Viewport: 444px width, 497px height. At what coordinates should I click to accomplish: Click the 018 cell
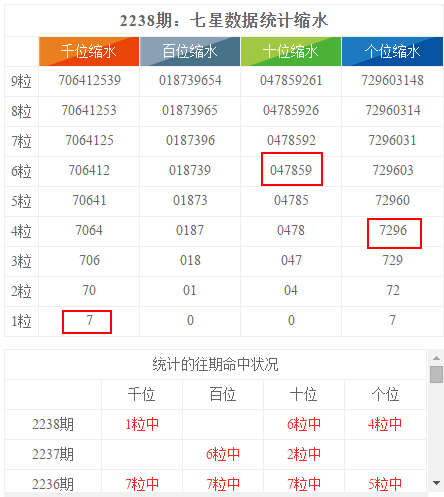[190, 260]
